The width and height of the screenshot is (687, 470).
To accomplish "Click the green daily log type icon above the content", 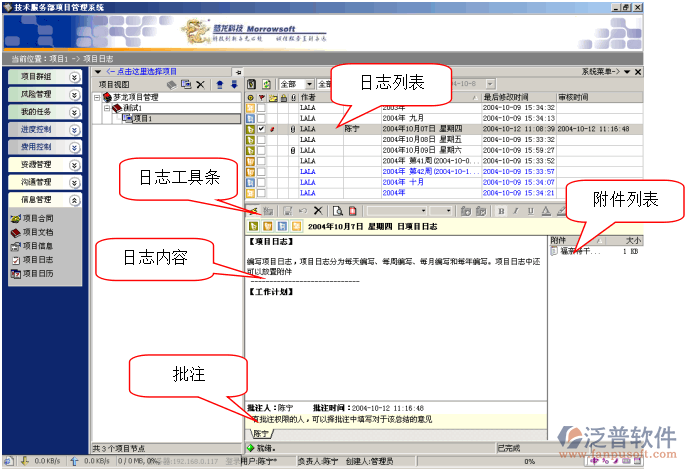I will coord(253,226).
